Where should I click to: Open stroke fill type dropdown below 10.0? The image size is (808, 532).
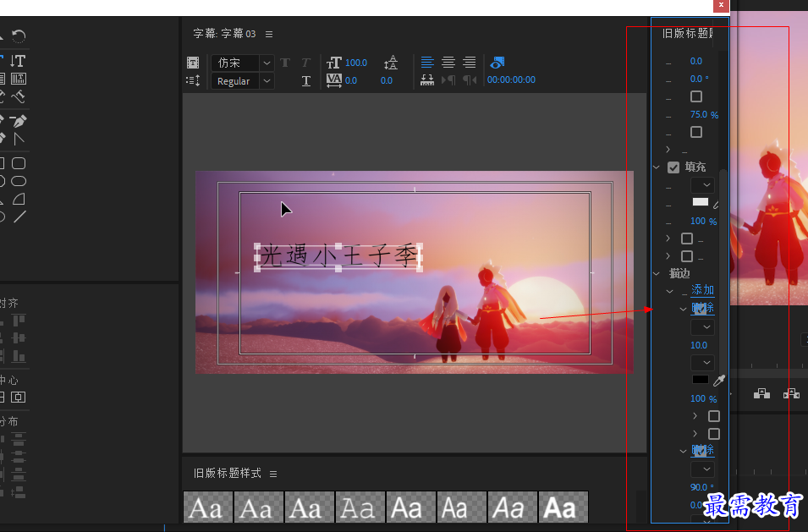click(702, 363)
